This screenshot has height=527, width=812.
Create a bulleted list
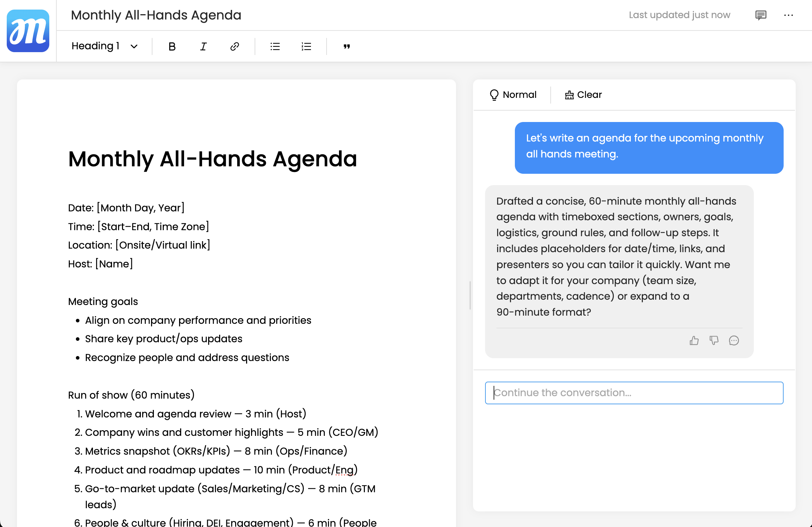(275, 46)
